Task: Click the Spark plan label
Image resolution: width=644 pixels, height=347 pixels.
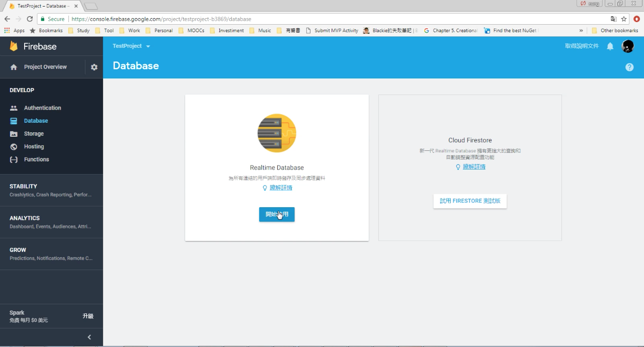Action: (17, 312)
